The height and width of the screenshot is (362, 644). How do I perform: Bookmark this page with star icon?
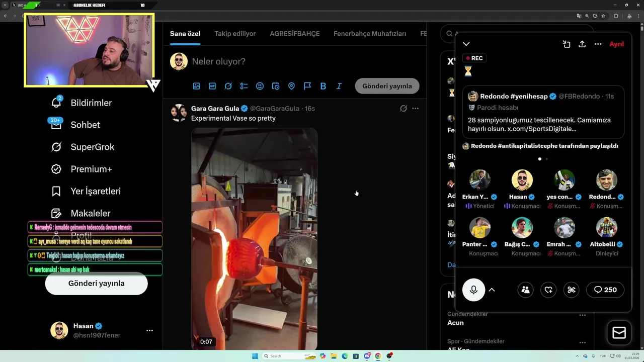coord(603,16)
